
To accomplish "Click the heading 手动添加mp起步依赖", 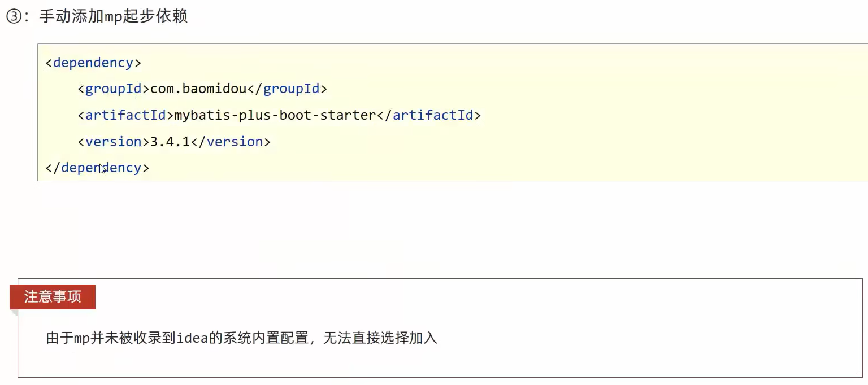I will 113,16.
